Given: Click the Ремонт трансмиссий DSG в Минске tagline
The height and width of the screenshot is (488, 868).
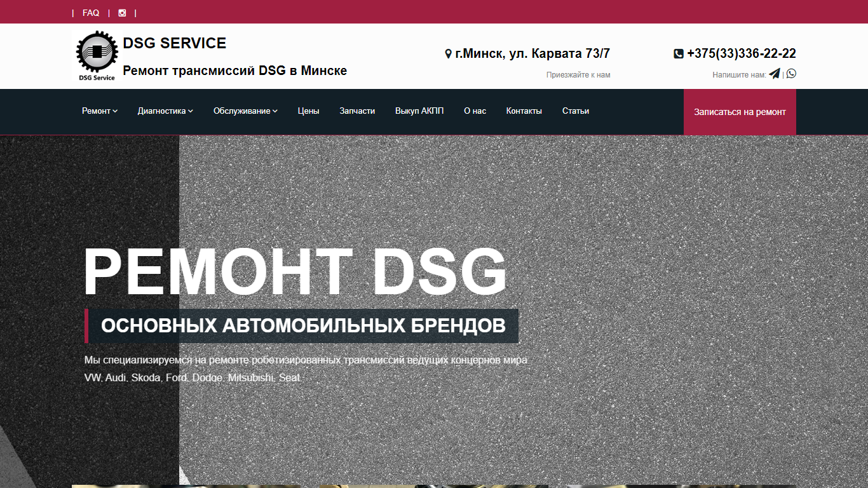Looking at the screenshot, I should 234,71.
